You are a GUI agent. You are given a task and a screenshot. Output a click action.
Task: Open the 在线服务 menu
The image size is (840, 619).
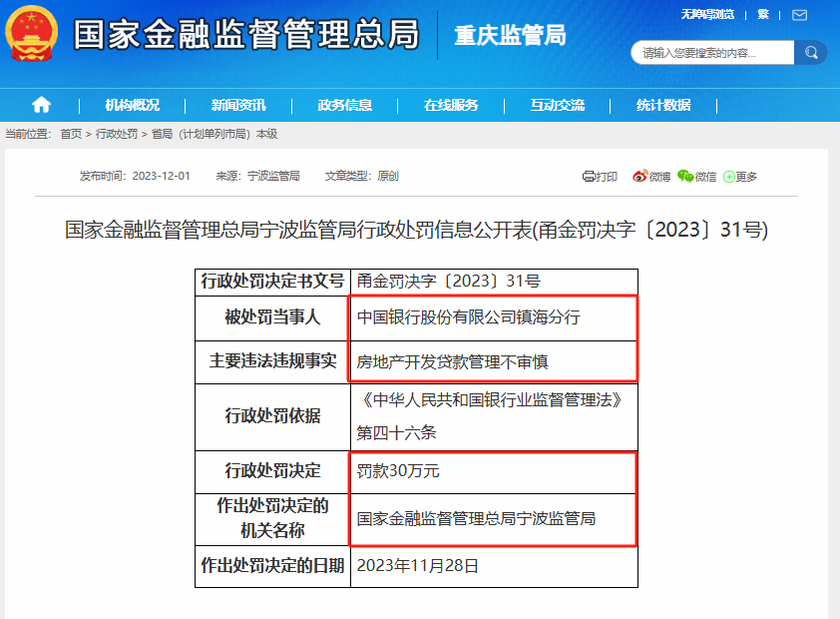pos(451,105)
